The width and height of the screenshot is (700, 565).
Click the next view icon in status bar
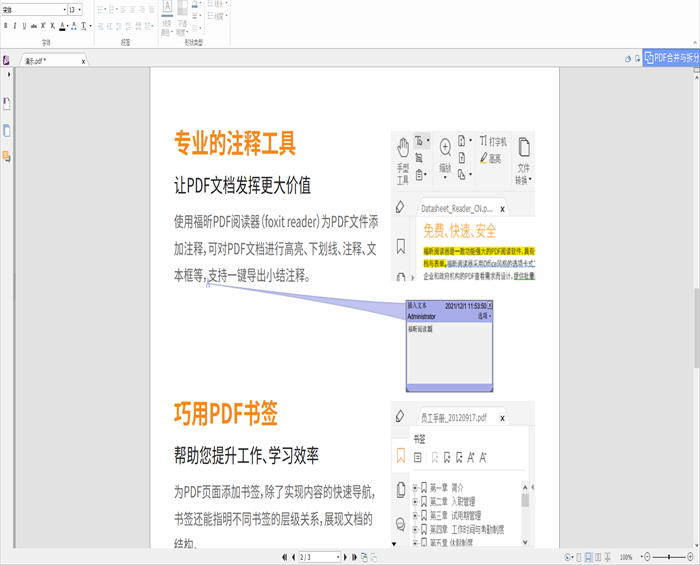[x=374, y=557]
